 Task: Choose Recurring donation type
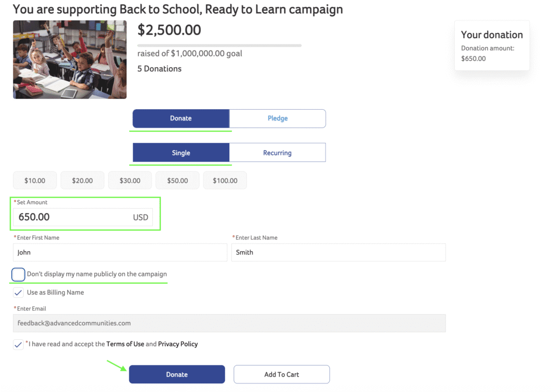pos(277,153)
